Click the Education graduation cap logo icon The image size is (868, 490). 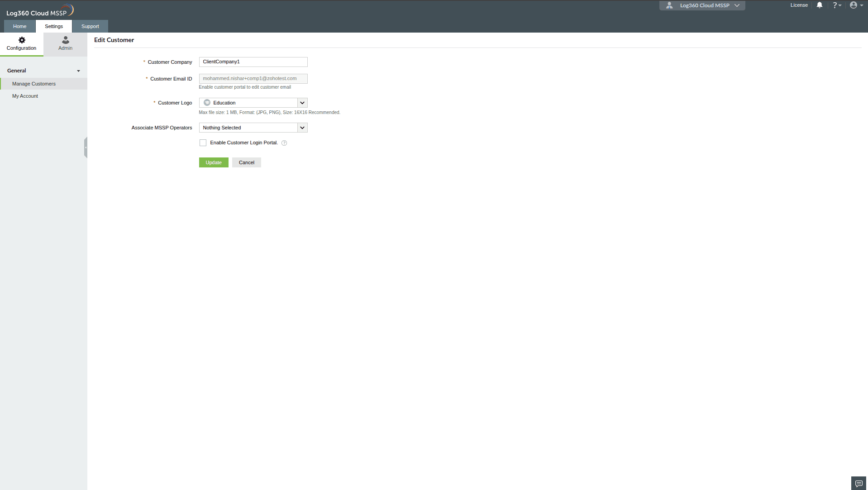coord(206,102)
